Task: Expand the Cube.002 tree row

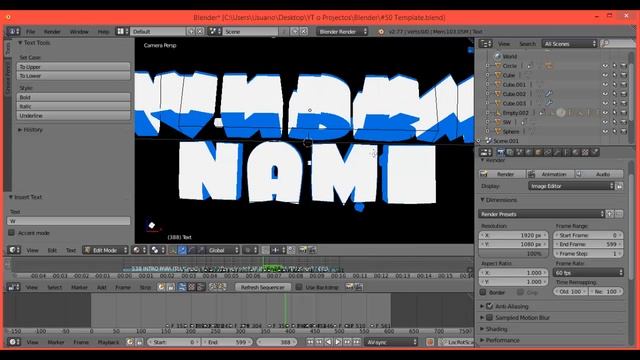Action: click(487, 94)
